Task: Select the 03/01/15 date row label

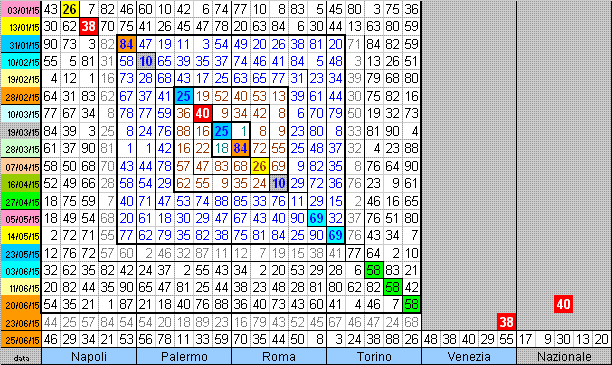Action: [21, 9]
